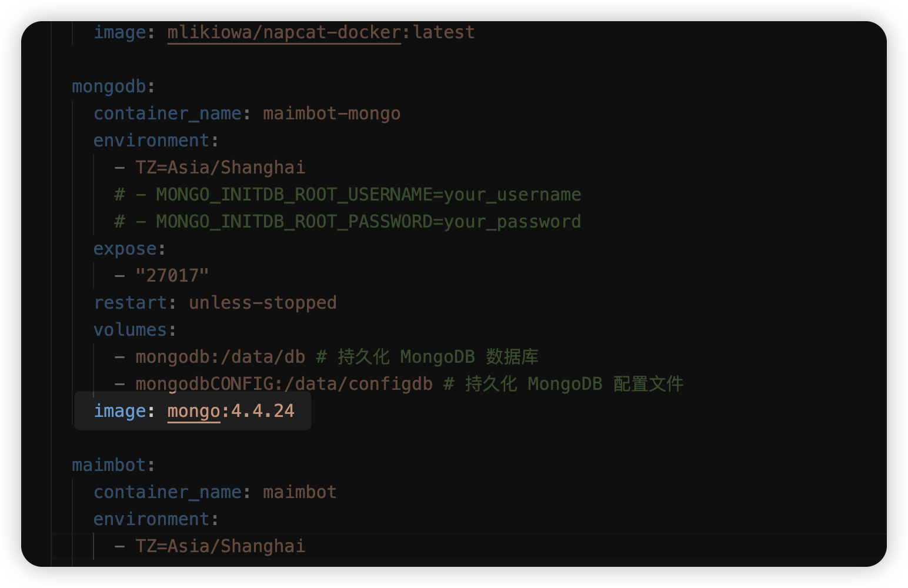908x588 pixels.
Task: Click the expose key
Action: click(125, 249)
